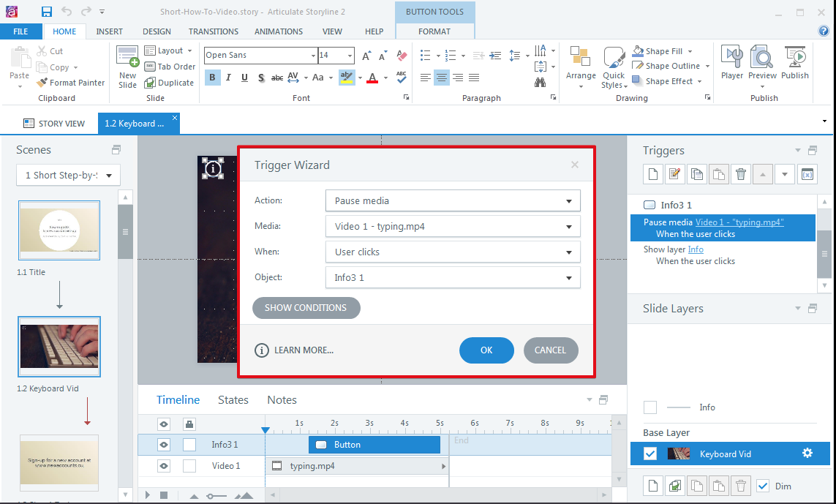Create a new slide layer
836x504 pixels.
(652, 485)
